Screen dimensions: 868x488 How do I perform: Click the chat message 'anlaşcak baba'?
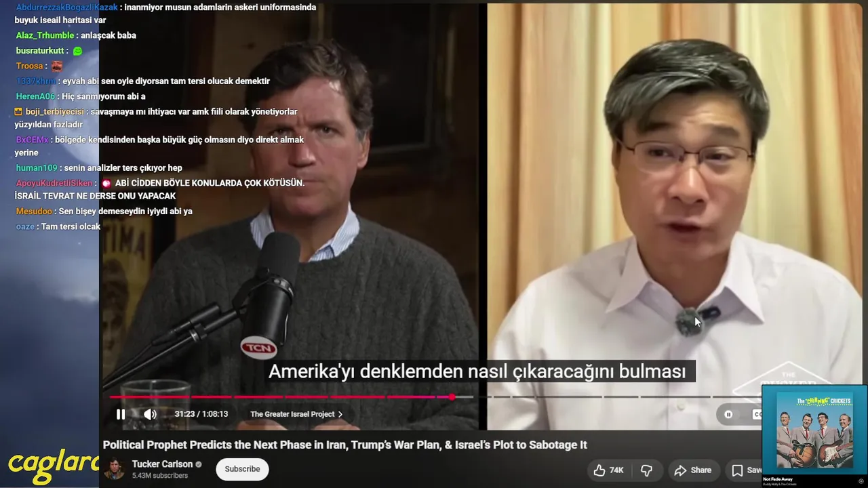108,35
